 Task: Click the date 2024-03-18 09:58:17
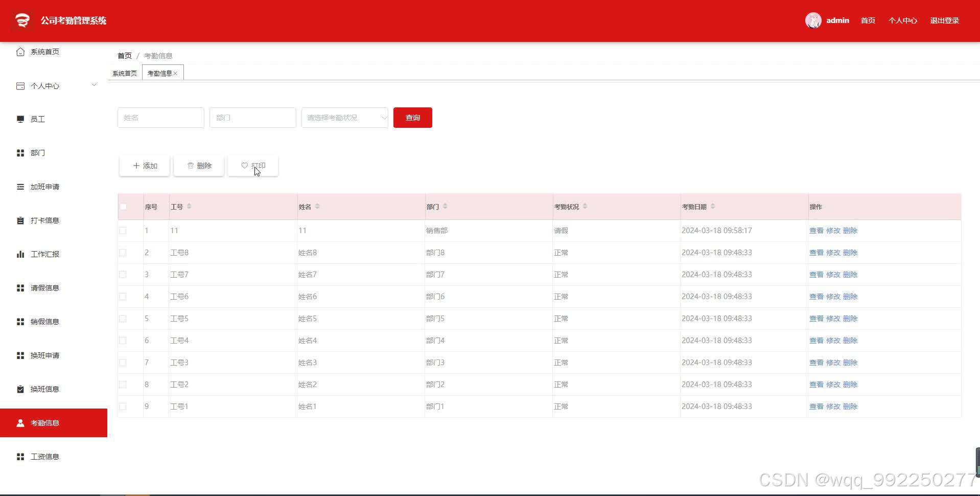coord(716,231)
